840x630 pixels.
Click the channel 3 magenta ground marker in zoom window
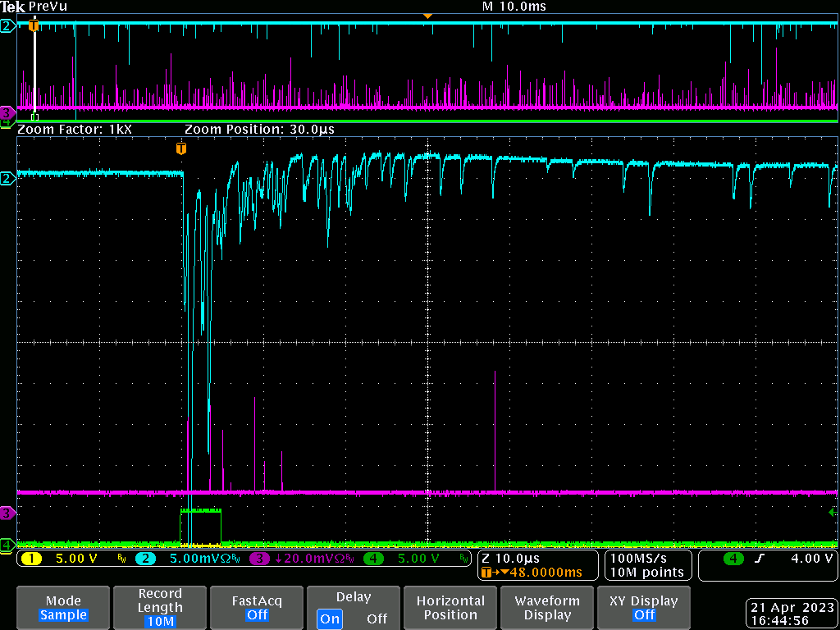coord(7,513)
